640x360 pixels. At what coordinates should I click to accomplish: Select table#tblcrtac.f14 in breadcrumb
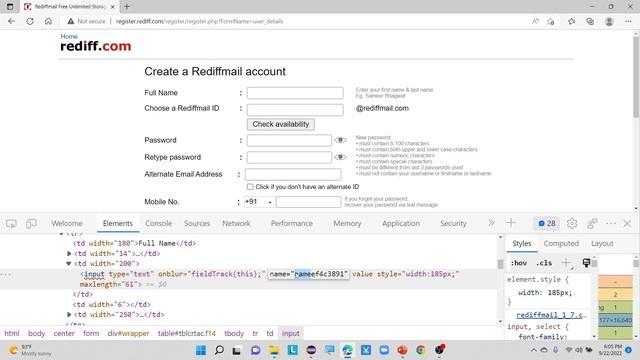click(x=187, y=333)
